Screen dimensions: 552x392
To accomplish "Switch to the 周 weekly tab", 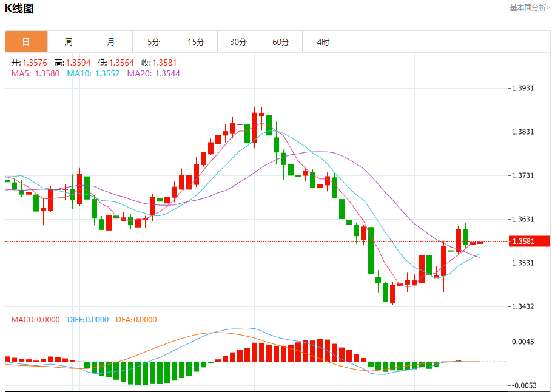I will pyautogui.click(x=69, y=42).
